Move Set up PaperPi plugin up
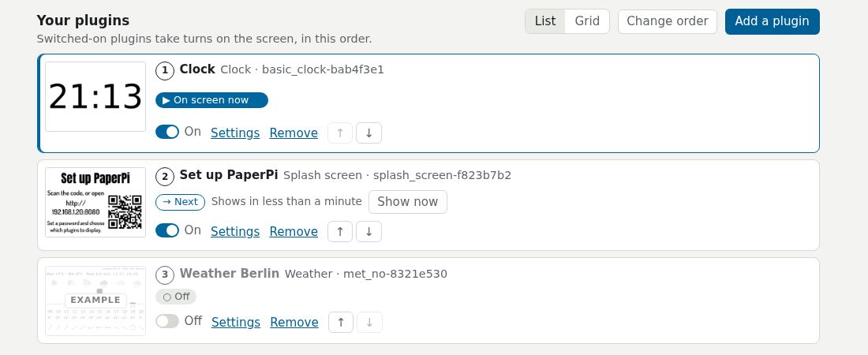Image resolution: width=868 pixels, height=355 pixels. point(340,231)
